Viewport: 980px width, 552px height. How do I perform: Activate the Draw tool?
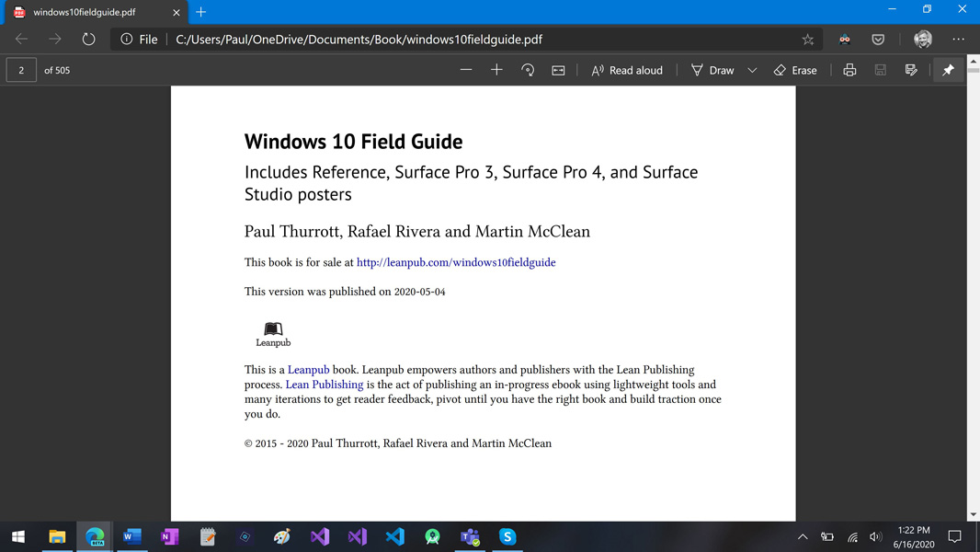click(x=712, y=70)
